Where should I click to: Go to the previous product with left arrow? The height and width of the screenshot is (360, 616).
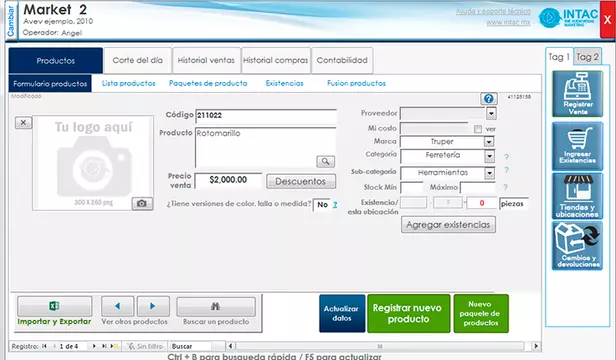pos(117,306)
